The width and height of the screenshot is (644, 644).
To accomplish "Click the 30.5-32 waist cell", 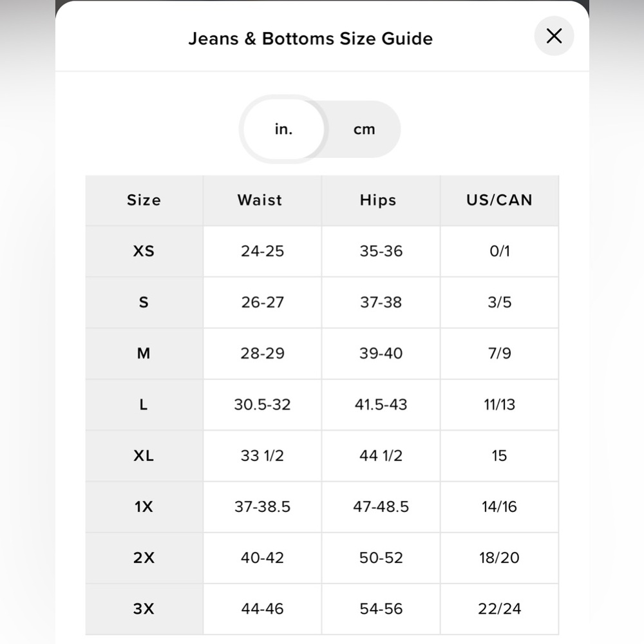I will pyautogui.click(x=262, y=405).
